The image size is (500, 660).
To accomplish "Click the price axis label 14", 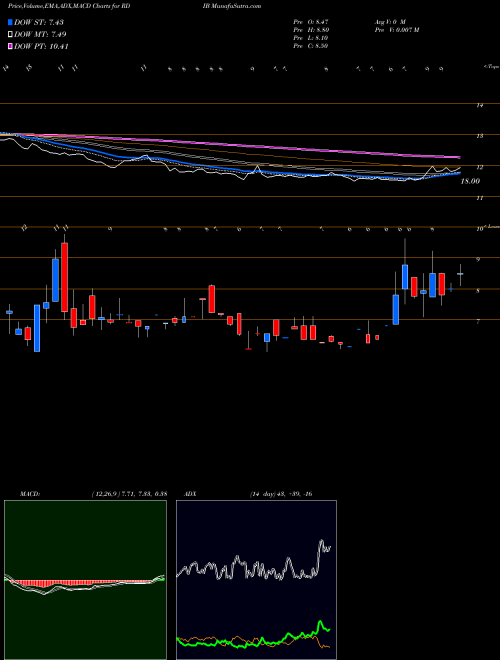I will (x=479, y=106).
